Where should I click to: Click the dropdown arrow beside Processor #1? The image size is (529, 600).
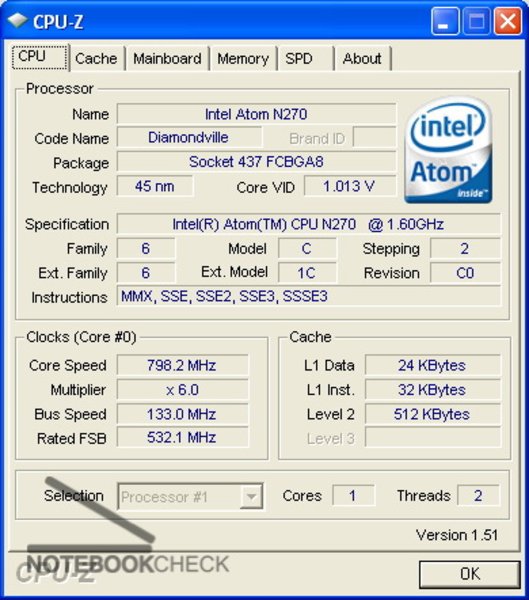[251, 497]
